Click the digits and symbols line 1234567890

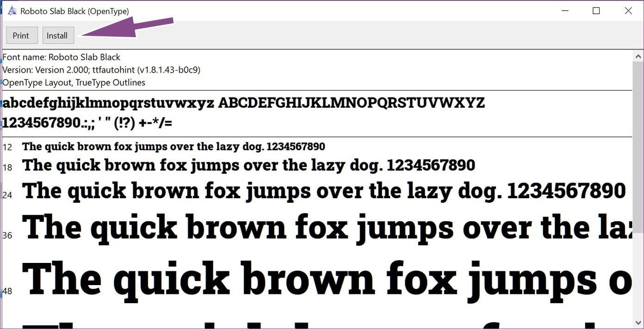(x=87, y=123)
